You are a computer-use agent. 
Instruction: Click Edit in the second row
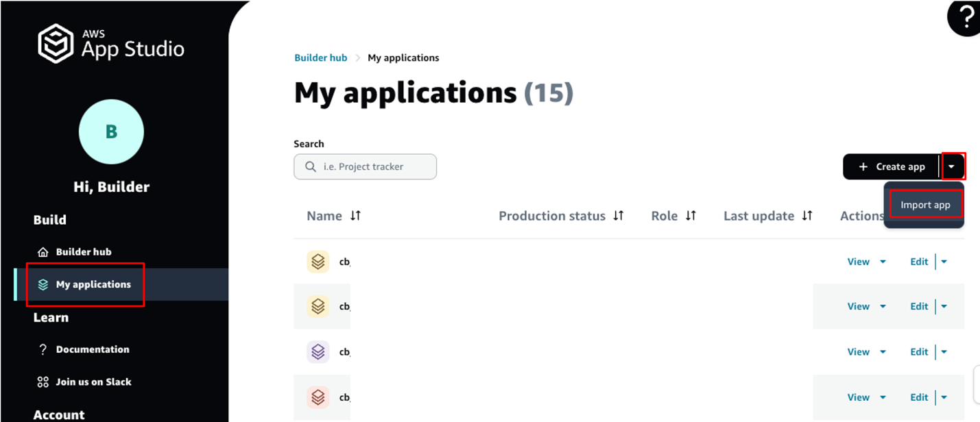(x=919, y=307)
